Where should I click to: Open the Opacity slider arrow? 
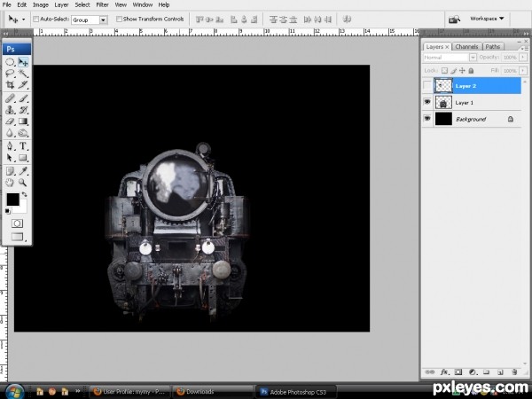523,58
